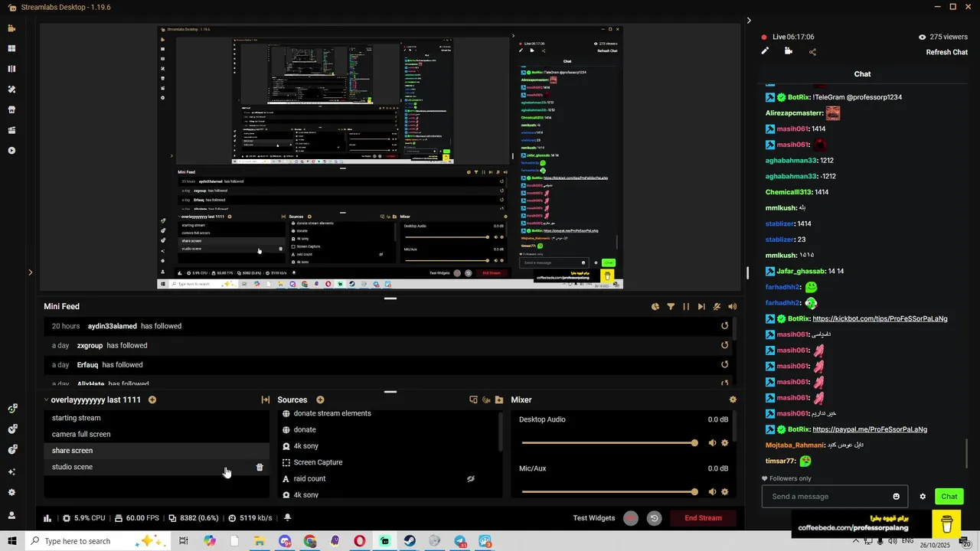Viewport: 980px width, 551px height.
Task: Open the paypal.me link in chat
Action: (x=870, y=429)
